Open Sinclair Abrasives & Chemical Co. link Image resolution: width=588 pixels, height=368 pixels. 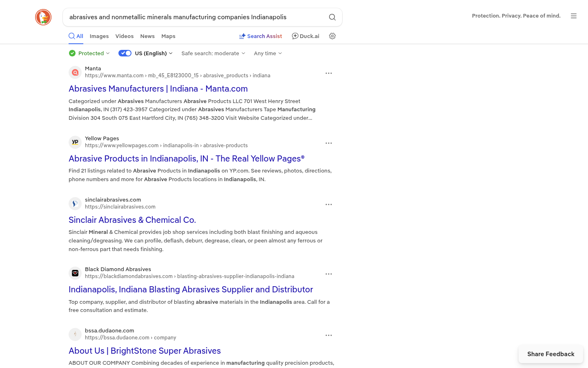tap(132, 220)
